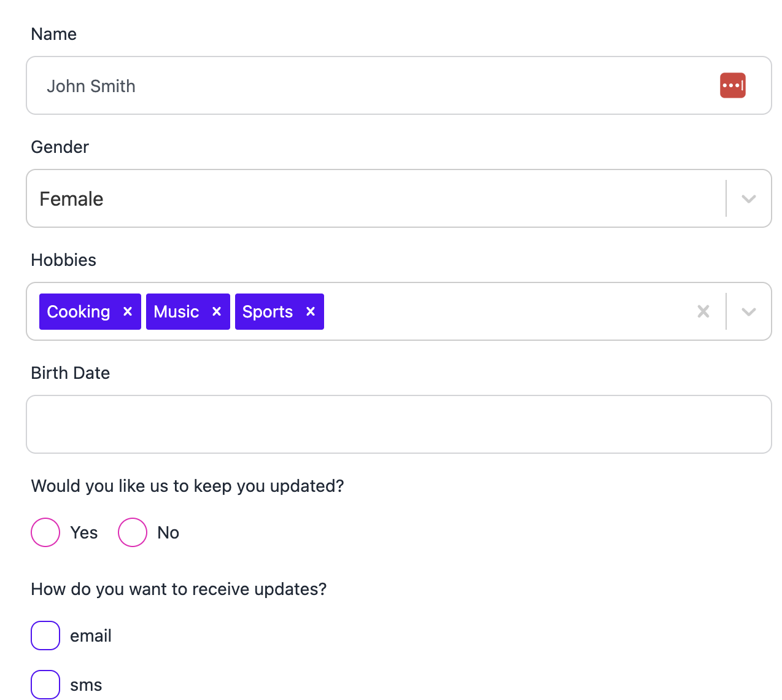Click the Music tag label text
782x700 pixels.
(176, 312)
